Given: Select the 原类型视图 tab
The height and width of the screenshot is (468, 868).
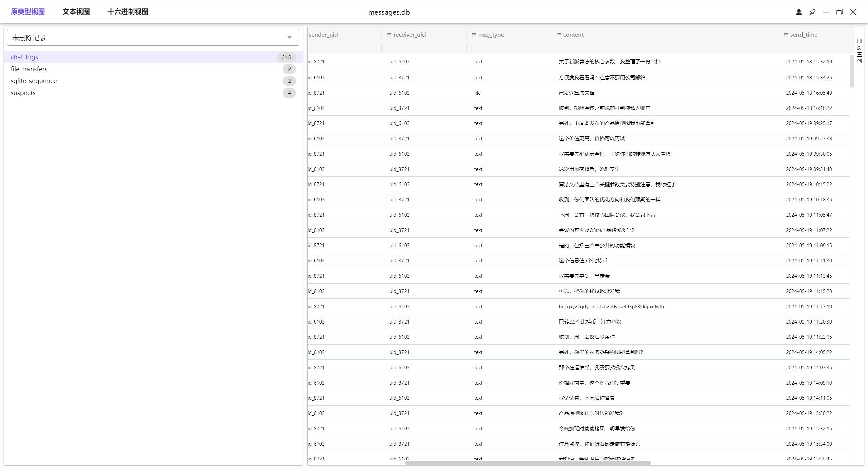Looking at the screenshot, I should coord(28,12).
